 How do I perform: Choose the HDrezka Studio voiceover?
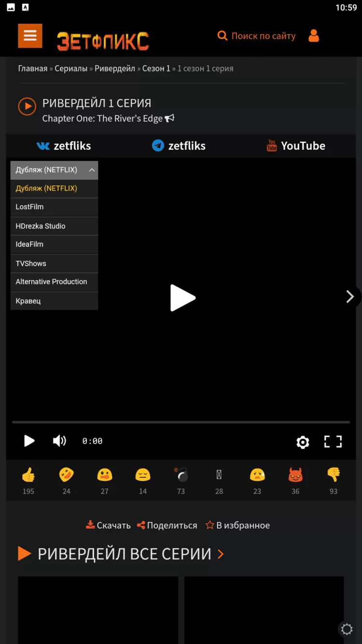pyautogui.click(x=54, y=226)
